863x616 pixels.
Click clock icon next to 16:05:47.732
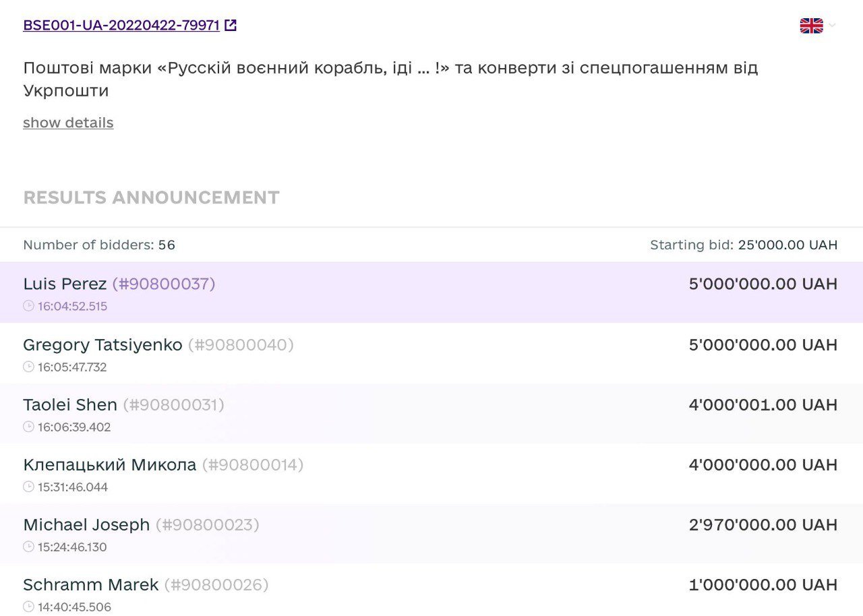(28, 367)
